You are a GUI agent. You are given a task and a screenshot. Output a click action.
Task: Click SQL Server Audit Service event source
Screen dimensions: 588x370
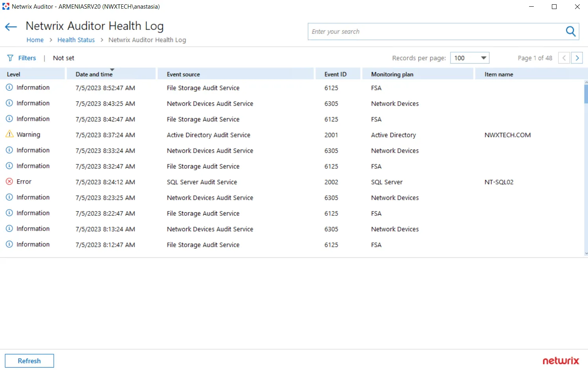pyautogui.click(x=202, y=182)
